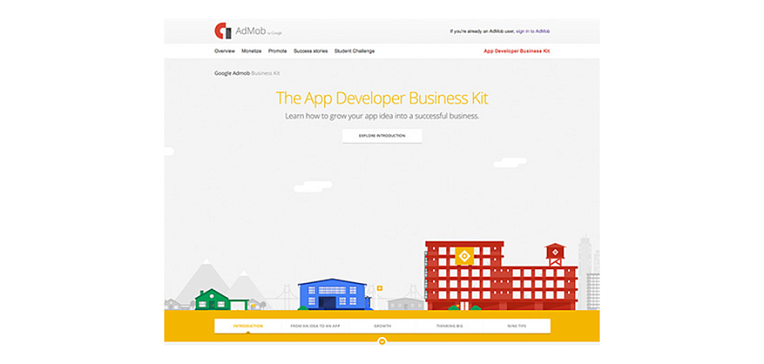The height and width of the screenshot is (364, 764).
Task: Click the green house illustration
Action: pyautogui.click(x=212, y=299)
